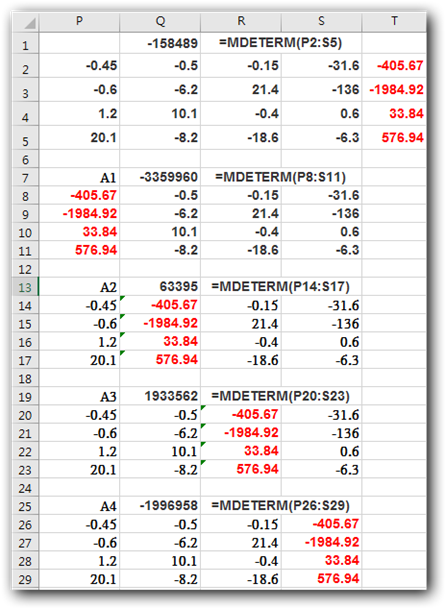Click the =MDETERM(P20:S23) formula text

[x=280, y=396]
